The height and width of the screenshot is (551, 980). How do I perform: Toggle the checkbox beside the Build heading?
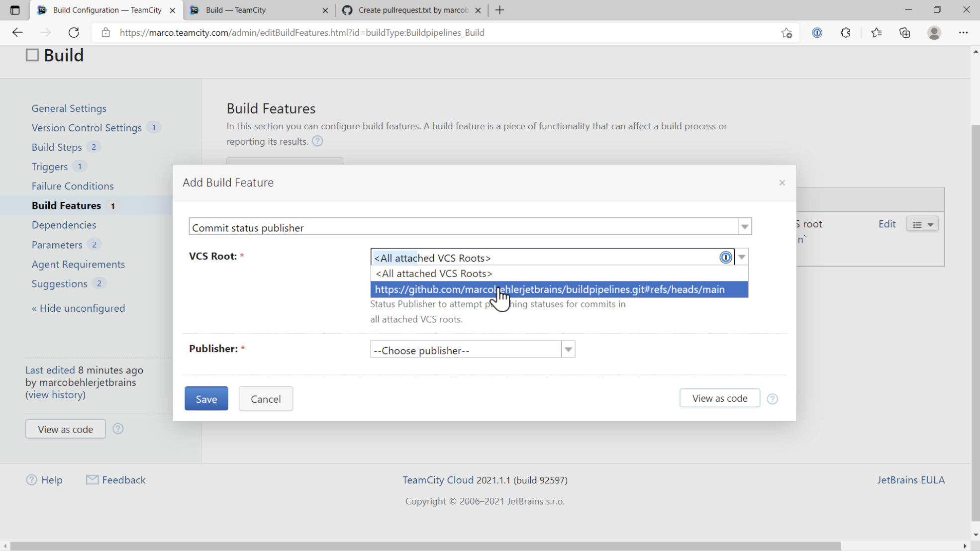[32, 55]
